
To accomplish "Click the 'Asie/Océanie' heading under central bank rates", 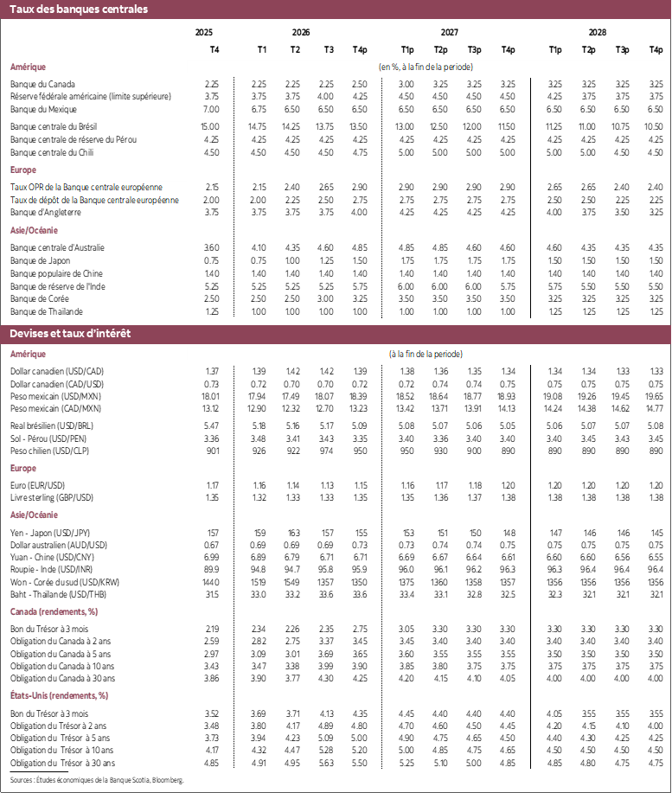I will 34,231.
